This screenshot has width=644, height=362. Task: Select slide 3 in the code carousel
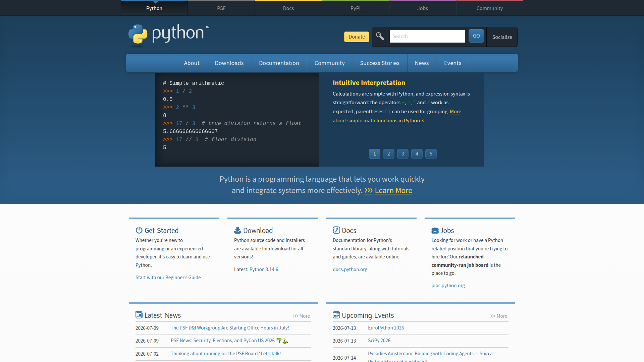[x=403, y=154]
